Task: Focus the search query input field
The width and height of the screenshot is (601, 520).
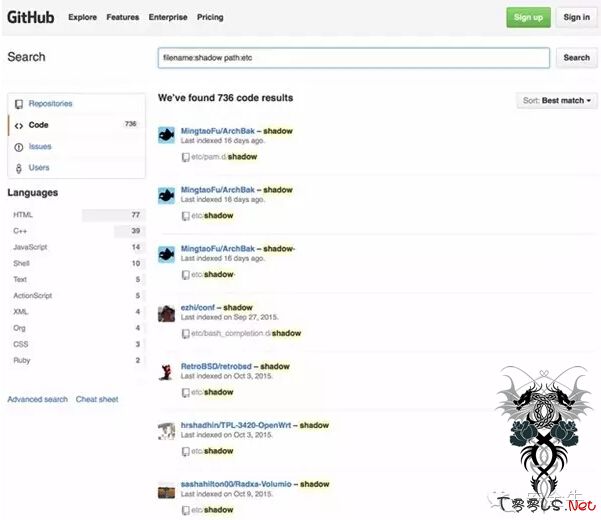Action: click(x=353, y=58)
